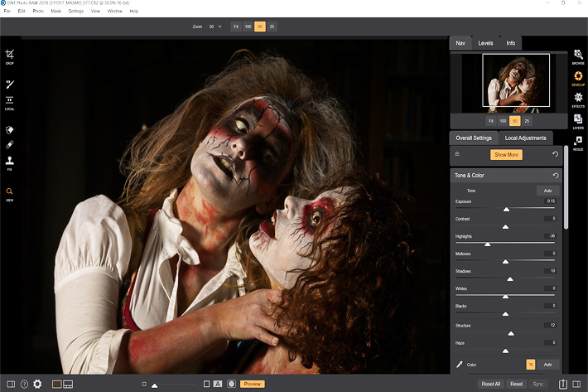
Task: Open preferences with the gear icon
Action: (37, 384)
